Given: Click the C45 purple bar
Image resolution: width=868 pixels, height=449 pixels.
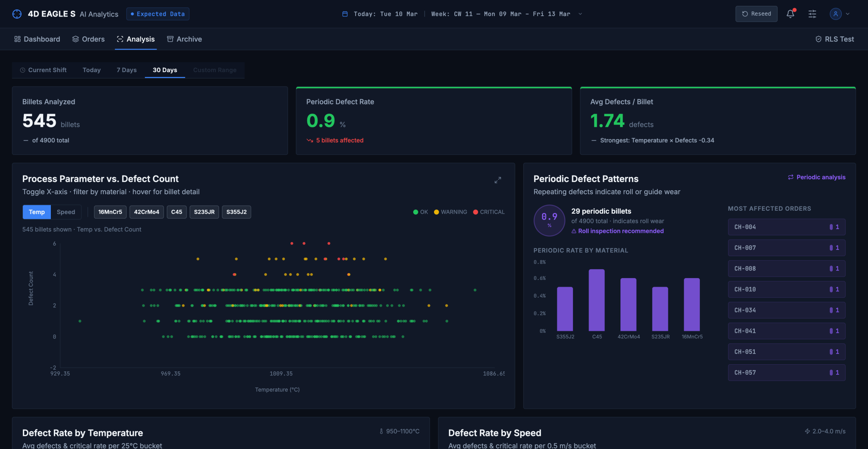Looking at the screenshot, I should point(597,300).
